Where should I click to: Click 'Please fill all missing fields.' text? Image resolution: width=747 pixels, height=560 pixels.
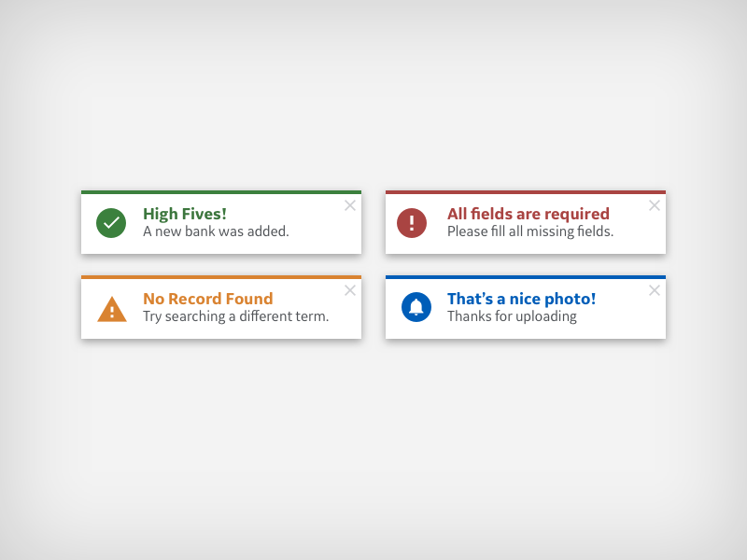529,231
